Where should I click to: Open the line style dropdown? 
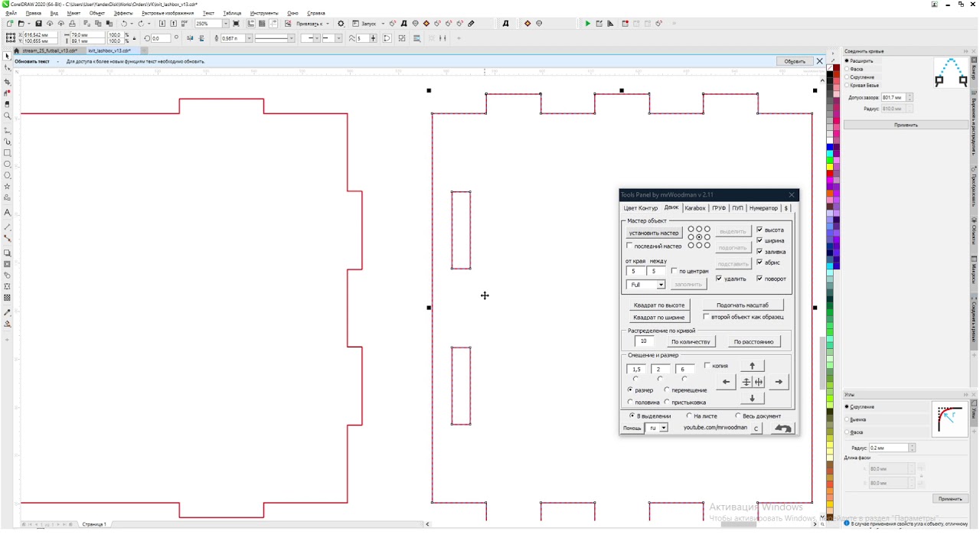(x=291, y=38)
